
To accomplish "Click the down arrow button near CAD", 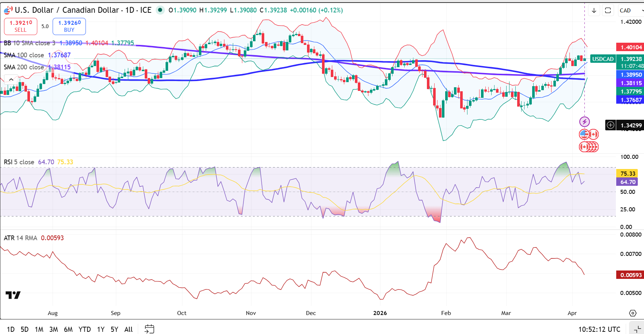I will coord(594,10).
